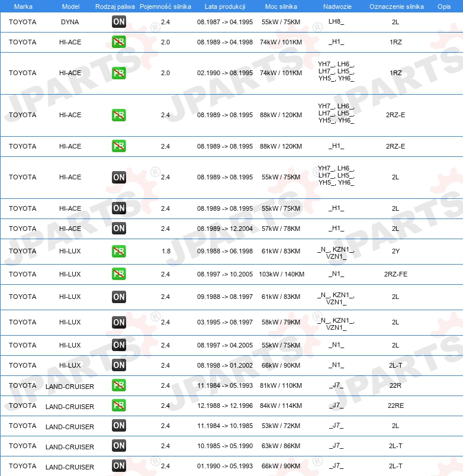Viewport: 463px width, 476px height.
Task: Click the Opis column header
Action: [x=444, y=7]
